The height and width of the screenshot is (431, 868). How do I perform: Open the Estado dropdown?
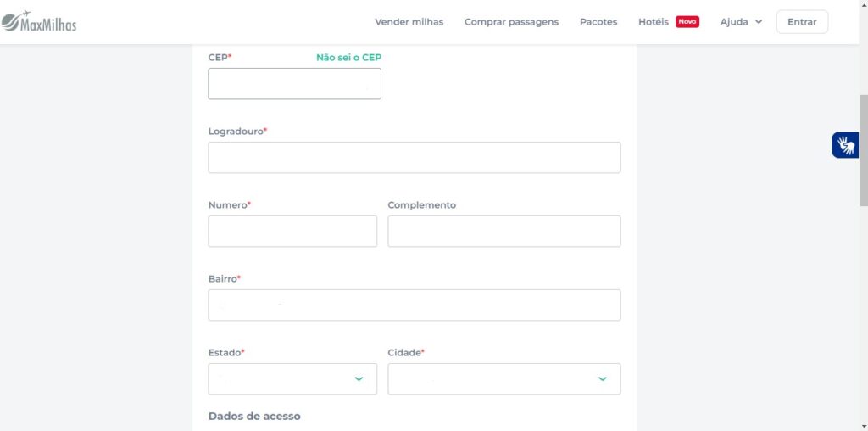292,379
